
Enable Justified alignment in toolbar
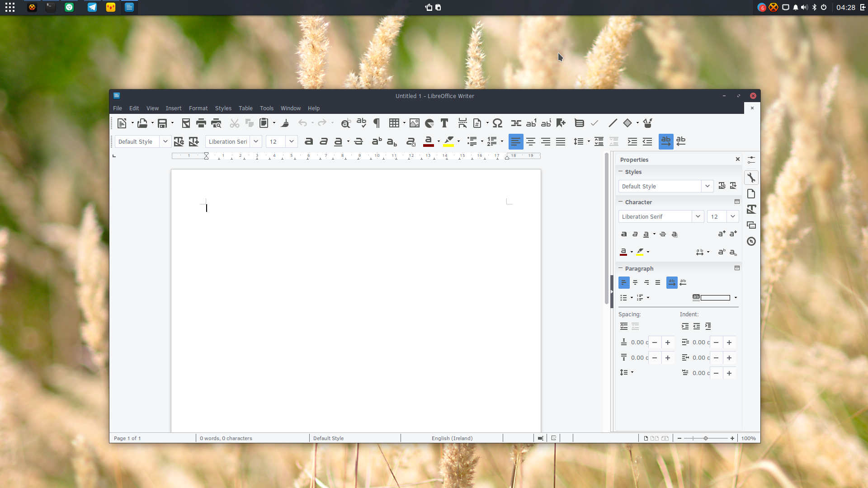point(561,141)
